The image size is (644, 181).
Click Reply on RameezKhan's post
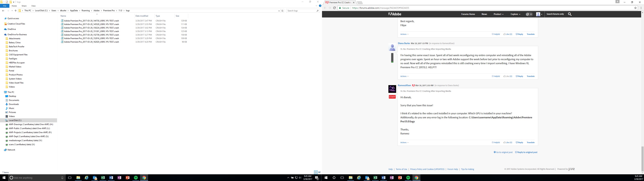519,142
